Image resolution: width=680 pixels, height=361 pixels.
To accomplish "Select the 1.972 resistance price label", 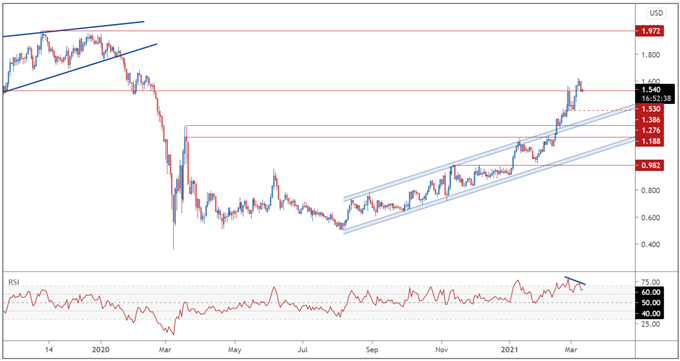I will [x=649, y=31].
